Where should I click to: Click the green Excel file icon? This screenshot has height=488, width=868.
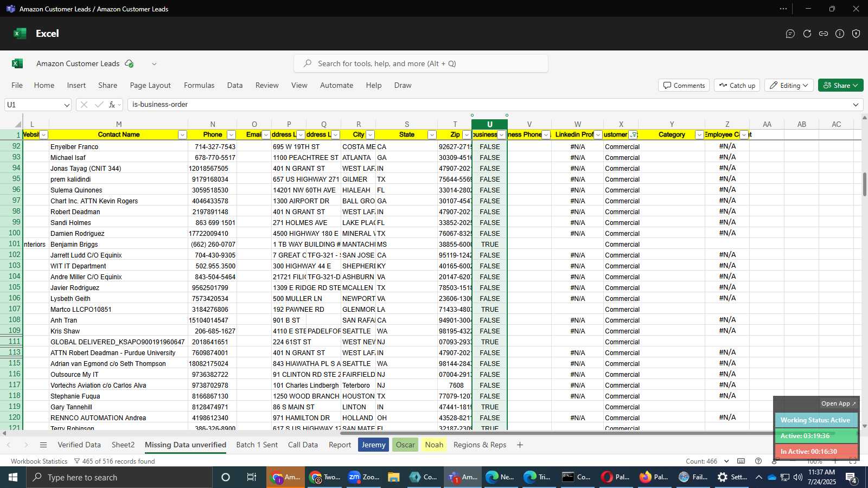(x=17, y=63)
